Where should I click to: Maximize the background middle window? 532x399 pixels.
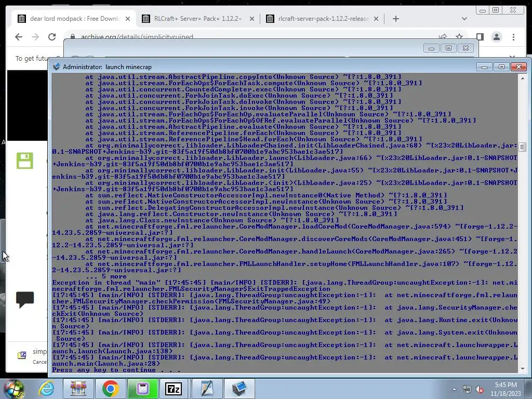[x=448, y=48]
